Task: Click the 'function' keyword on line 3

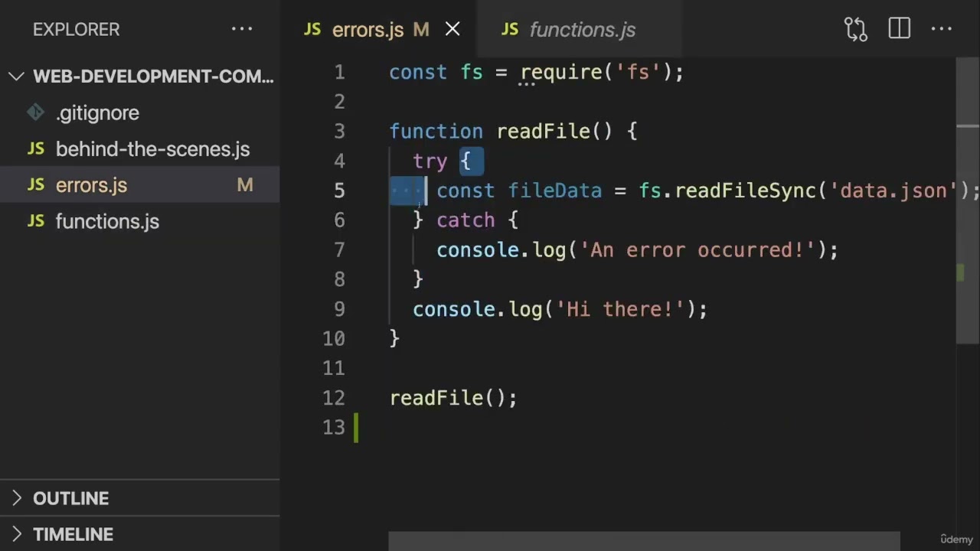Action: coord(436,132)
